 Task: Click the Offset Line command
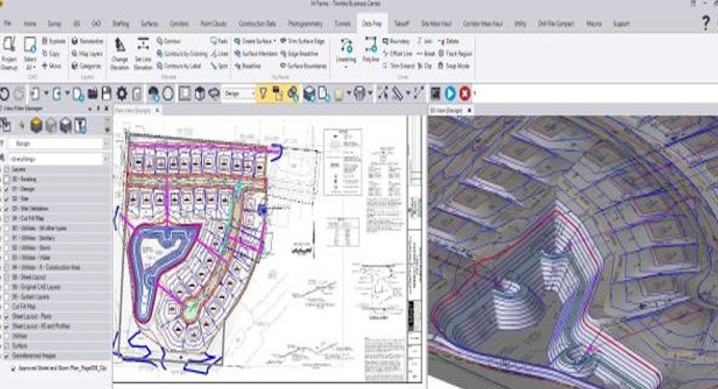397,54
